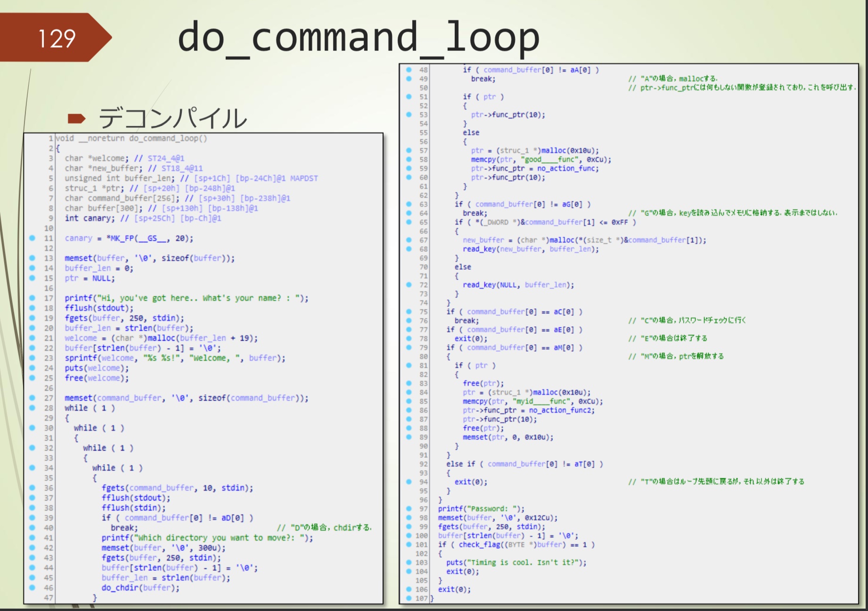Click the blue dot at line 13 memset
This screenshot has height=611, width=868.
tap(32, 258)
